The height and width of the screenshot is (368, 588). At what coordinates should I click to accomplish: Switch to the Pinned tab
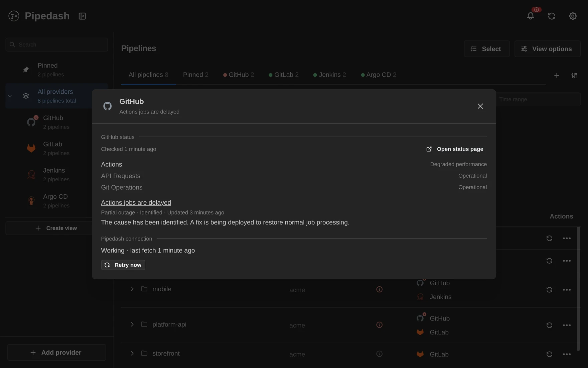(x=195, y=75)
